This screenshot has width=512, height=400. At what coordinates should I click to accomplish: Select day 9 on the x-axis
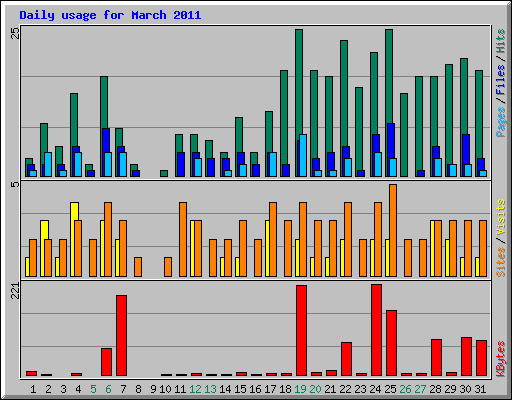tap(153, 389)
